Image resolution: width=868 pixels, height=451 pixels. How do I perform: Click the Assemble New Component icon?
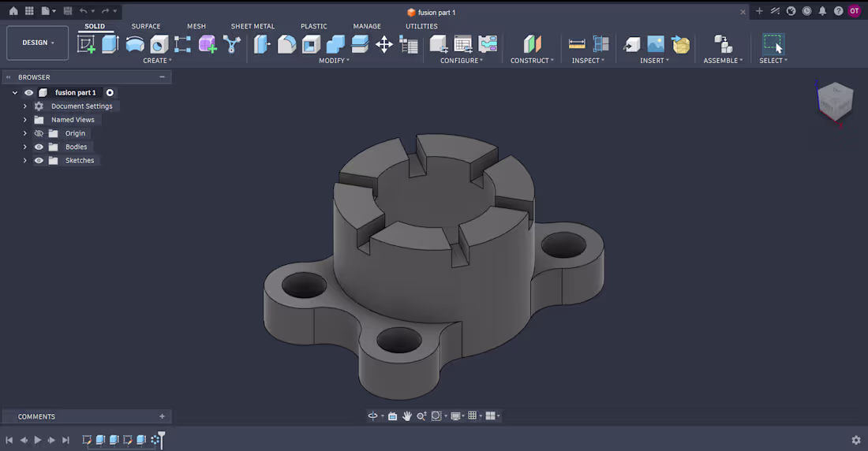pos(722,44)
